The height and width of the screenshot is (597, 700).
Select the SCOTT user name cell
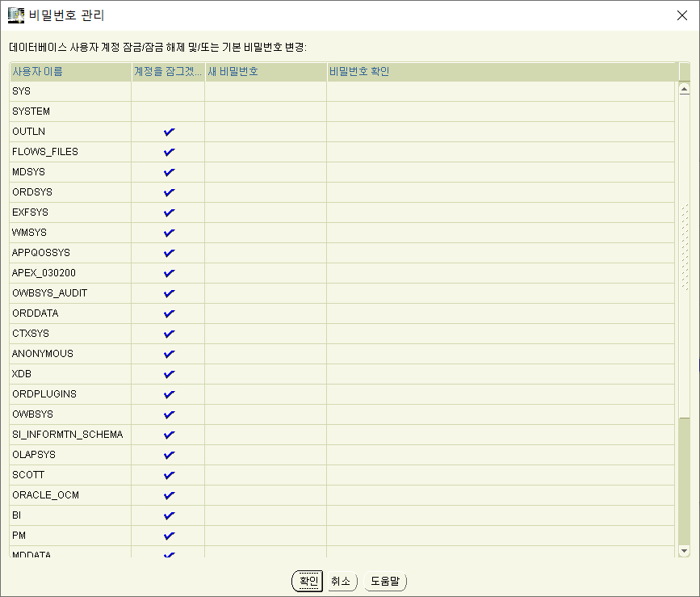70,475
